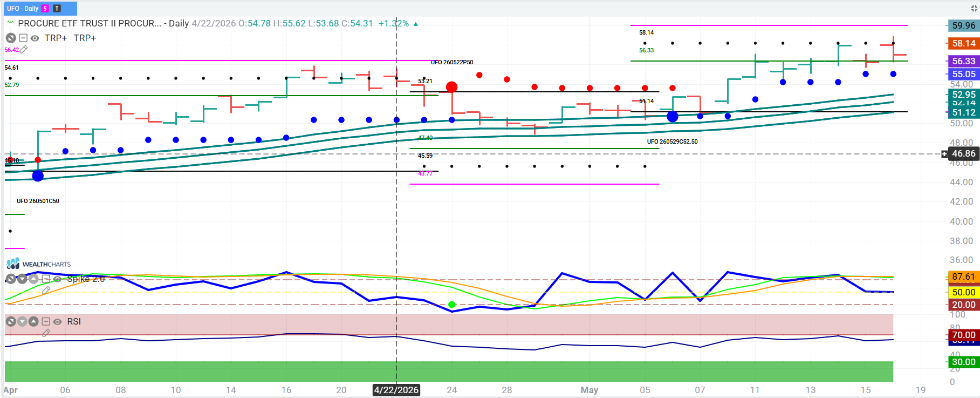This screenshot has width=980, height=398.
Task: Click the 54.61 level label at left
Action: click(x=11, y=68)
